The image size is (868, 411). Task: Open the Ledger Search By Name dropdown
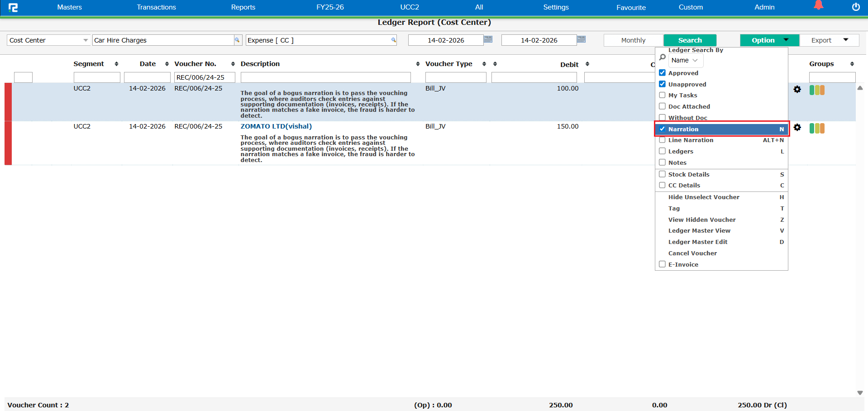pyautogui.click(x=685, y=60)
